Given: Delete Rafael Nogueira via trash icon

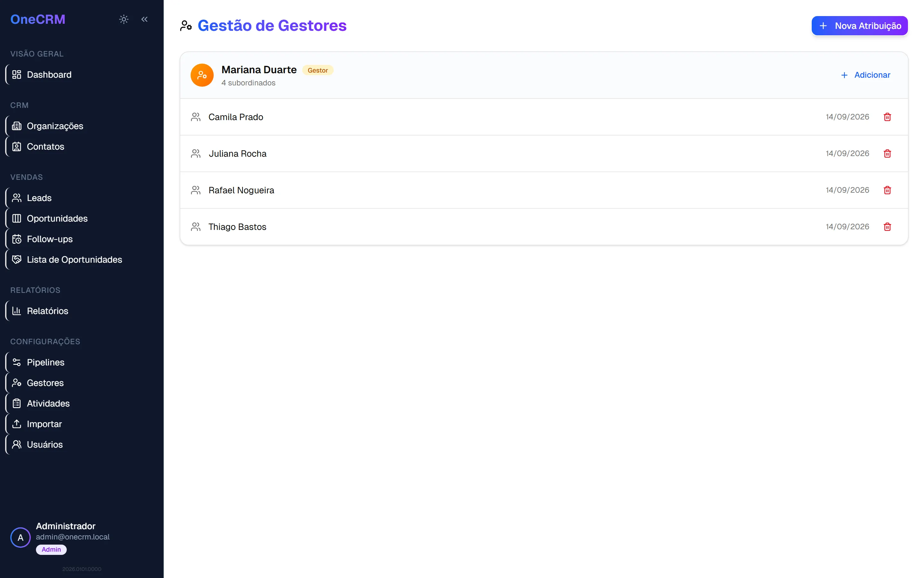Looking at the screenshot, I should point(887,190).
